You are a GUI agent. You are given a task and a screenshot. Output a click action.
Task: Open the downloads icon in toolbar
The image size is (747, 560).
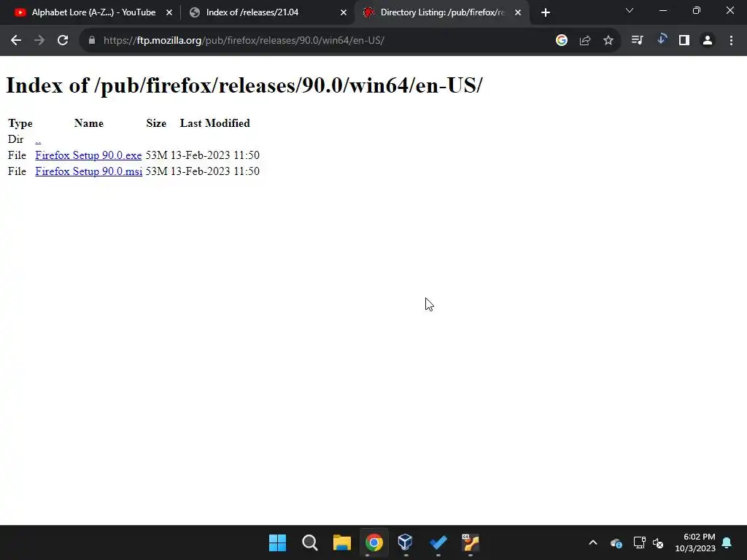click(x=661, y=39)
